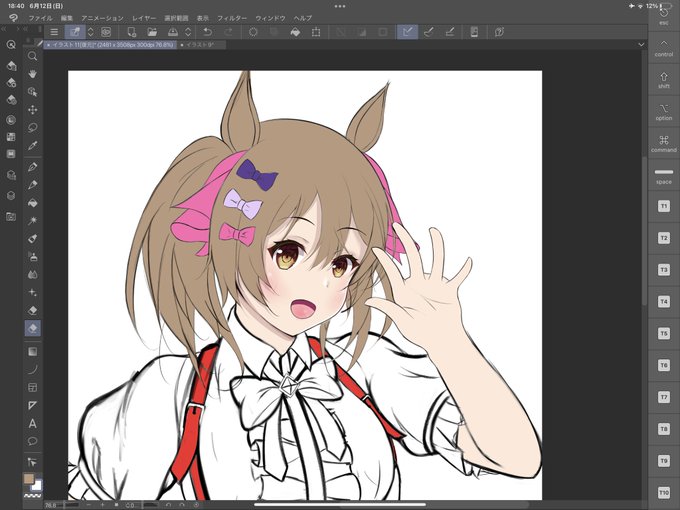Select the Lasso selection tool

pos(33,128)
